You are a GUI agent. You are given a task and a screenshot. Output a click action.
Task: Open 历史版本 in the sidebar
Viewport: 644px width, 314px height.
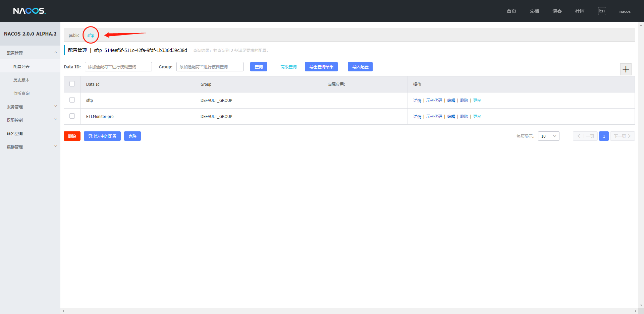(x=21, y=80)
